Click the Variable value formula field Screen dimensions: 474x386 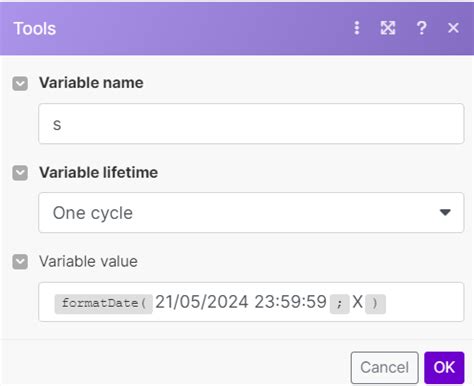click(251, 302)
